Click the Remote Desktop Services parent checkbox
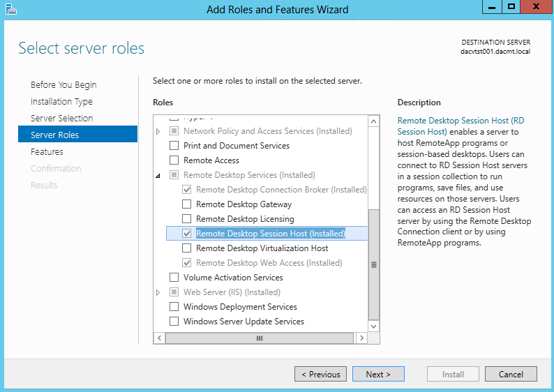 click(x=174, y=175)
